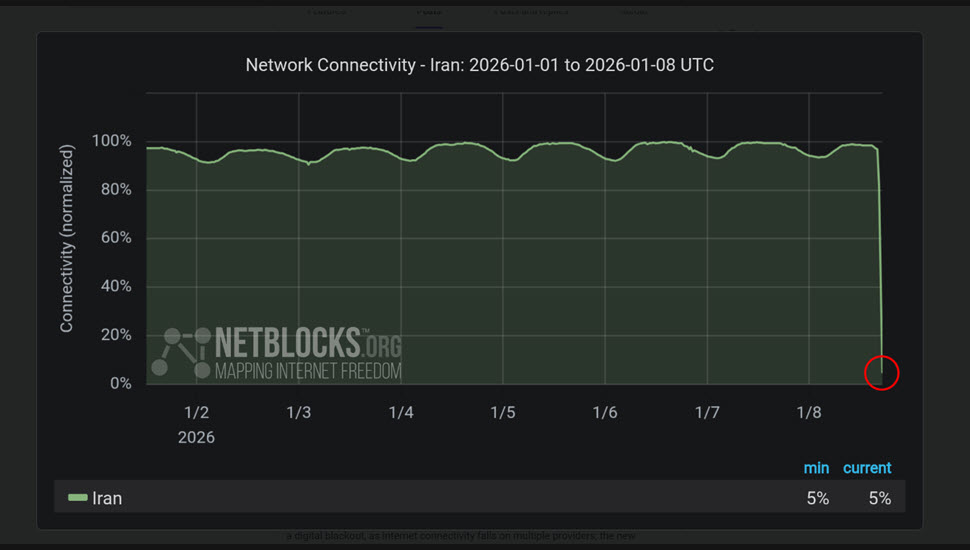Select the 1/3 date label on the x-axis
The height and width of the screenshot is (550, 970).
pos(298,412)
